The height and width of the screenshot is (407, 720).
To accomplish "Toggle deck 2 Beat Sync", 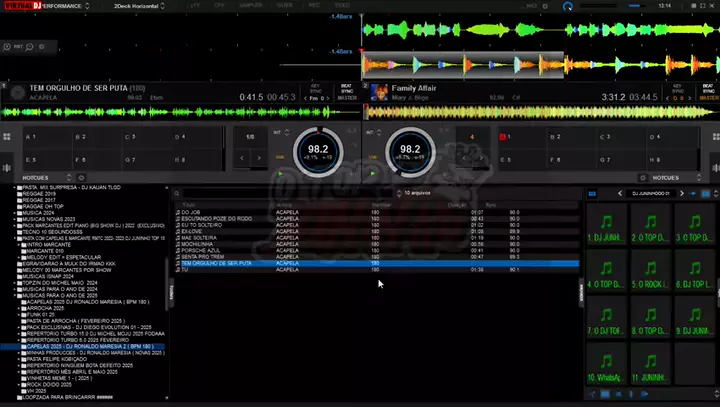I will [708, 88].
